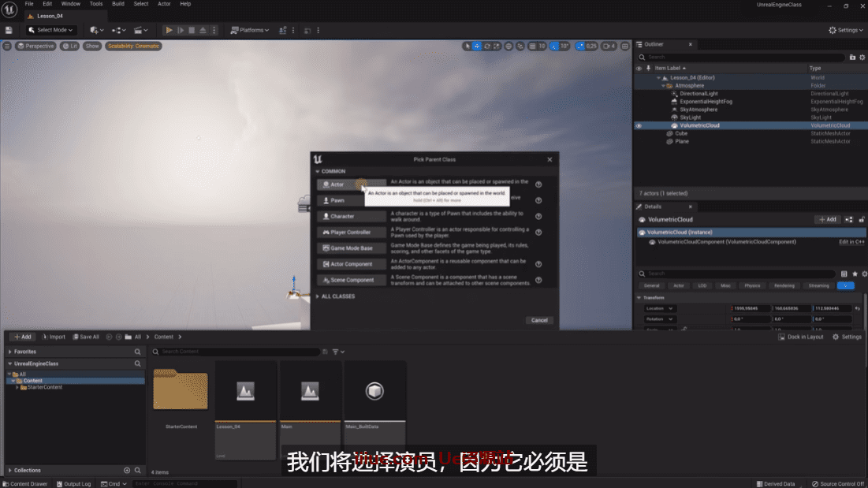
Task: Click the quick add content cube icon
Action: pos(95,30)
